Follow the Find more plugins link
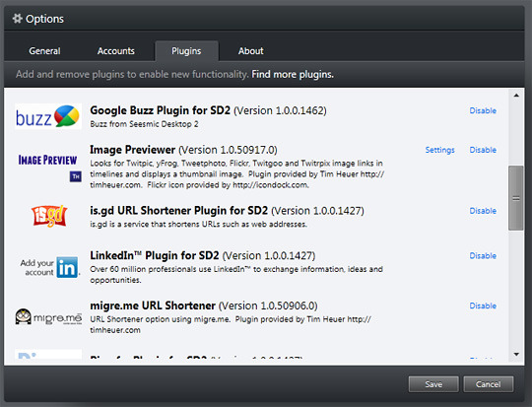 tap(293, 74)
